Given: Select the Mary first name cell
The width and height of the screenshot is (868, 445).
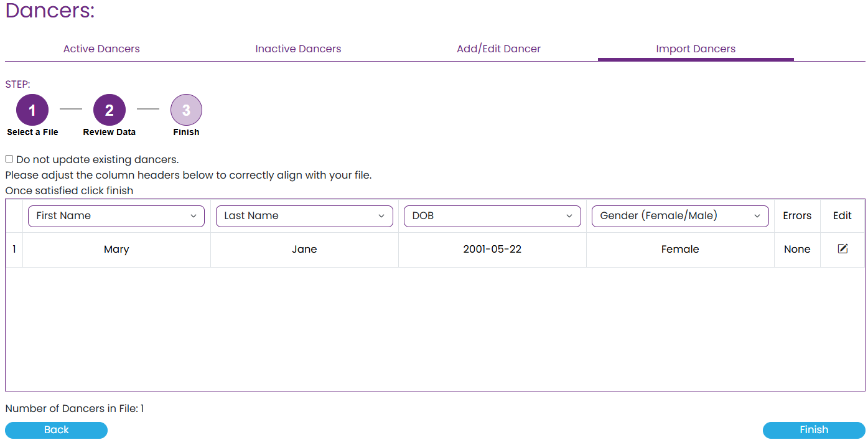Looking at the screenshot, I should [116, 250].
